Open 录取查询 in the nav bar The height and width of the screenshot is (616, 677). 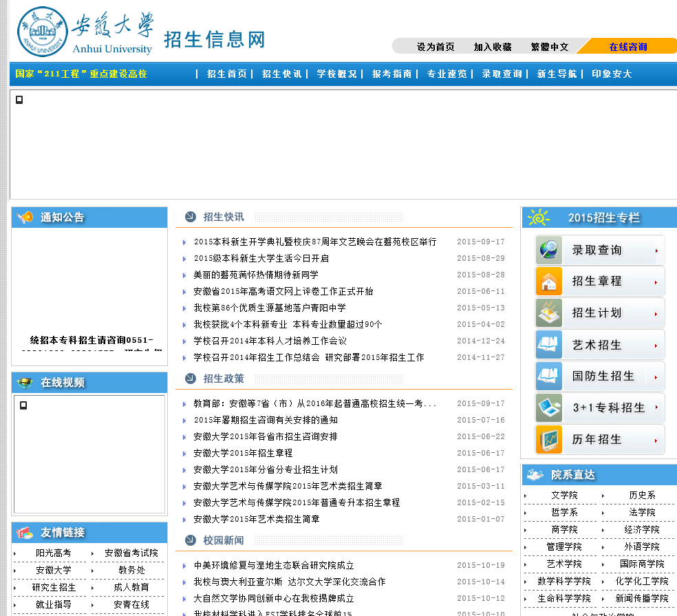(502, 74)
